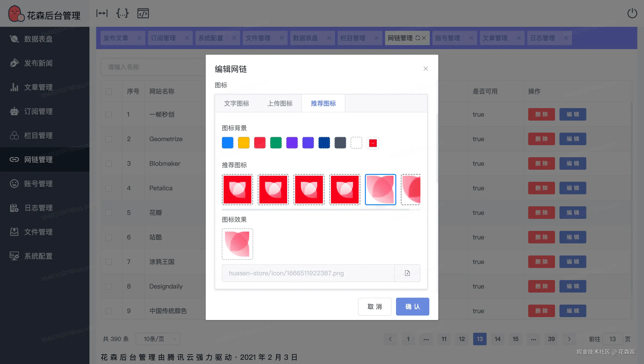The image size is (644, 364).
Task: Click the 取消 button
Action: pos(374,307)
